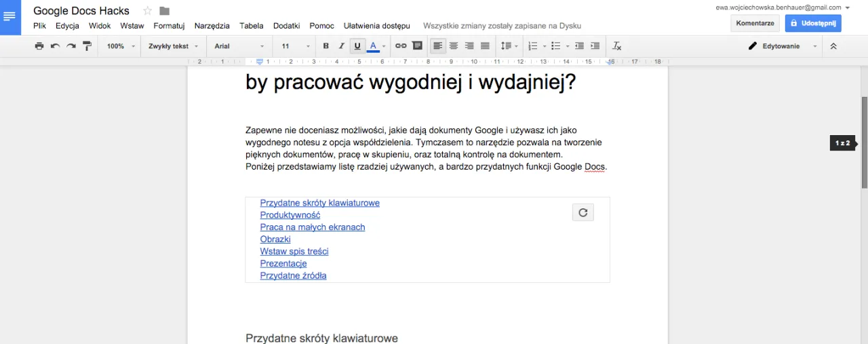
Task: Open the account email dropdown
Action: click(x=783, y=7)
